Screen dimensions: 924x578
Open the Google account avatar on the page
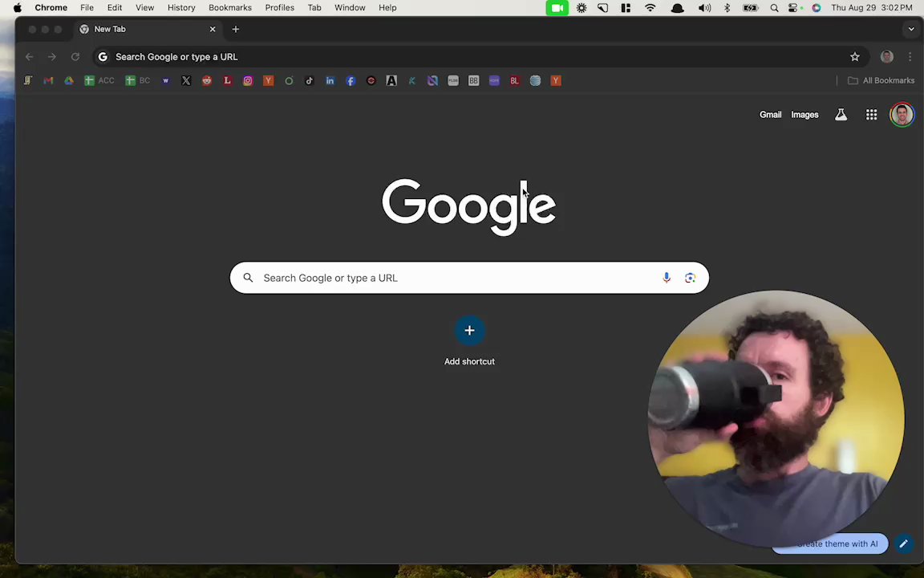[902, 115]
